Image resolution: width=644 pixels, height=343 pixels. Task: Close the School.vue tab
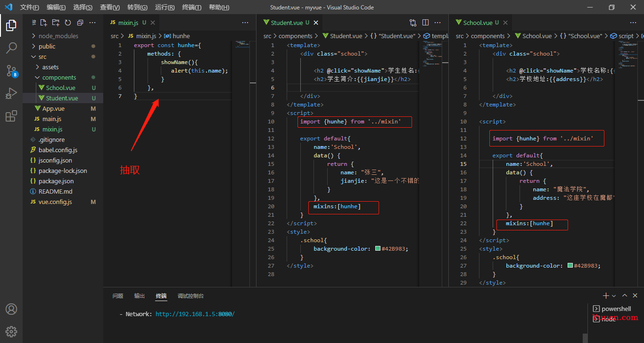(x=505, y=23)
